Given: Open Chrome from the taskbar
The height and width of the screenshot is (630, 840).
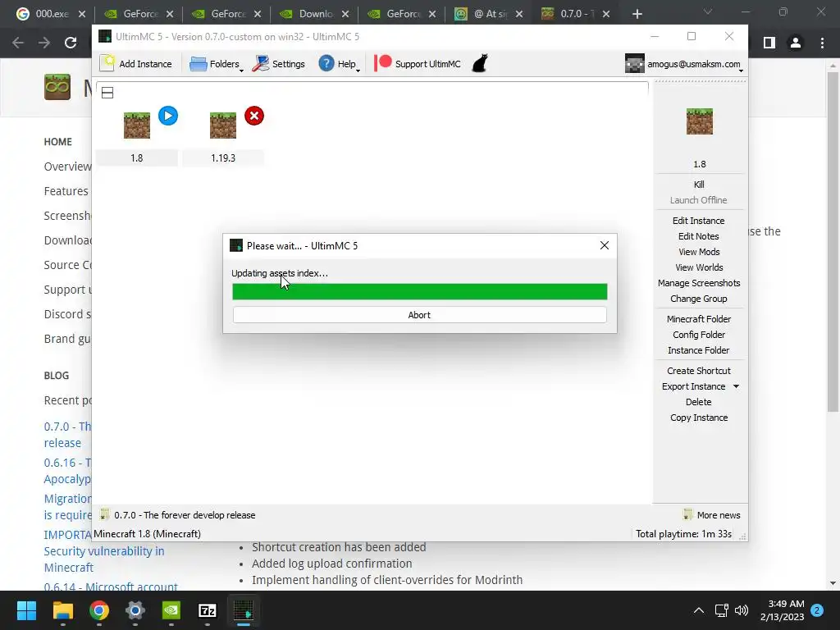Looking at the screenshot, I should (x=99, y=610).
